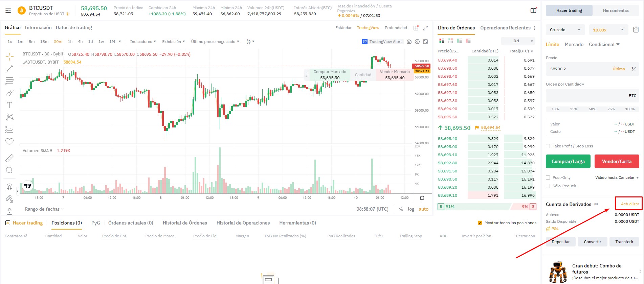Click the chart screenshot camera icon

pyautogui.click(x=409, y=42)
